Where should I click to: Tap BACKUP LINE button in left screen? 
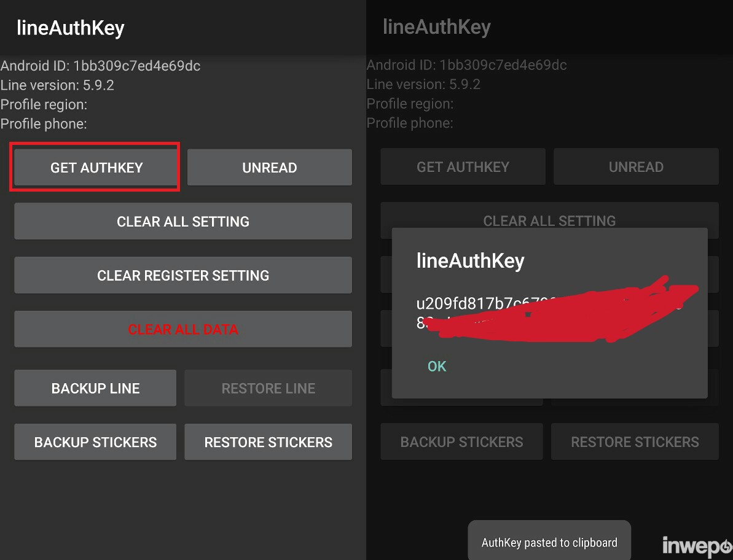point(95,388)
